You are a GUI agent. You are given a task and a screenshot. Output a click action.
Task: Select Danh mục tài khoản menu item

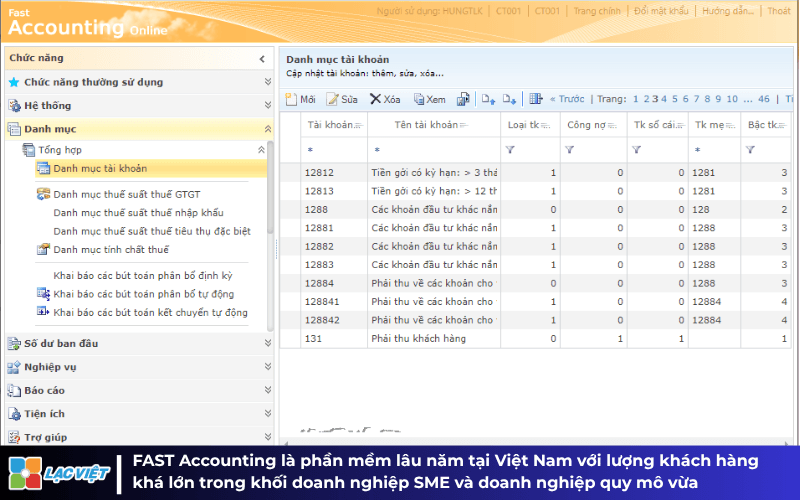coord(151,168)
